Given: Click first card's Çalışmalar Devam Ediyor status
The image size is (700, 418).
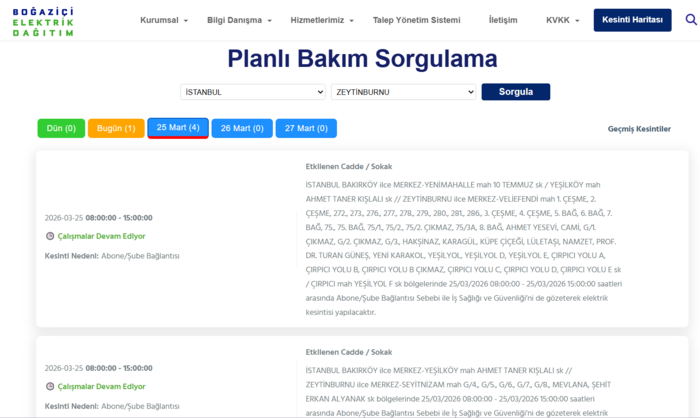Looking at the screenshot, I should click(101, 236).
